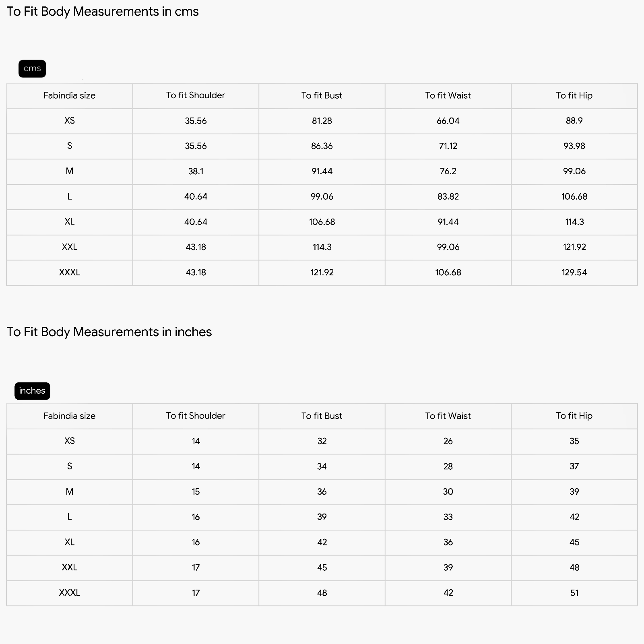Click "To fit Hip" header in inches table
644x644 pixels.
tap(574, 416)
